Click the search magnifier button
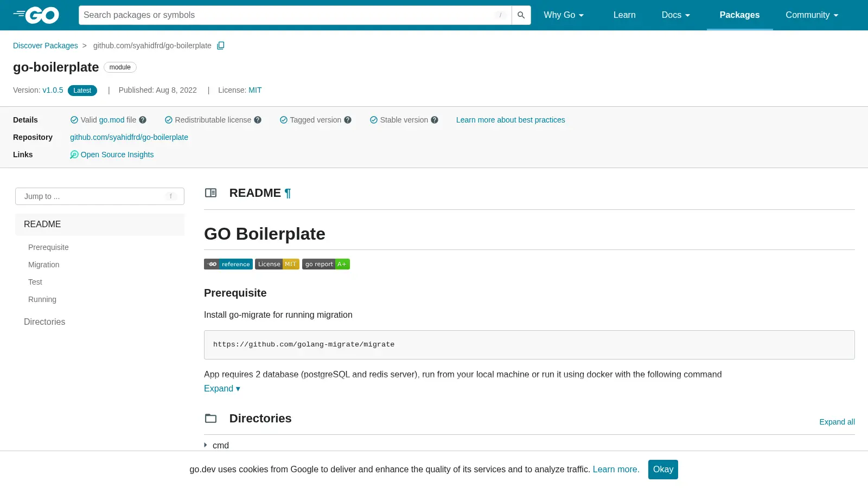The width and height of the screenshot is (868, 488). coord(521,15)
